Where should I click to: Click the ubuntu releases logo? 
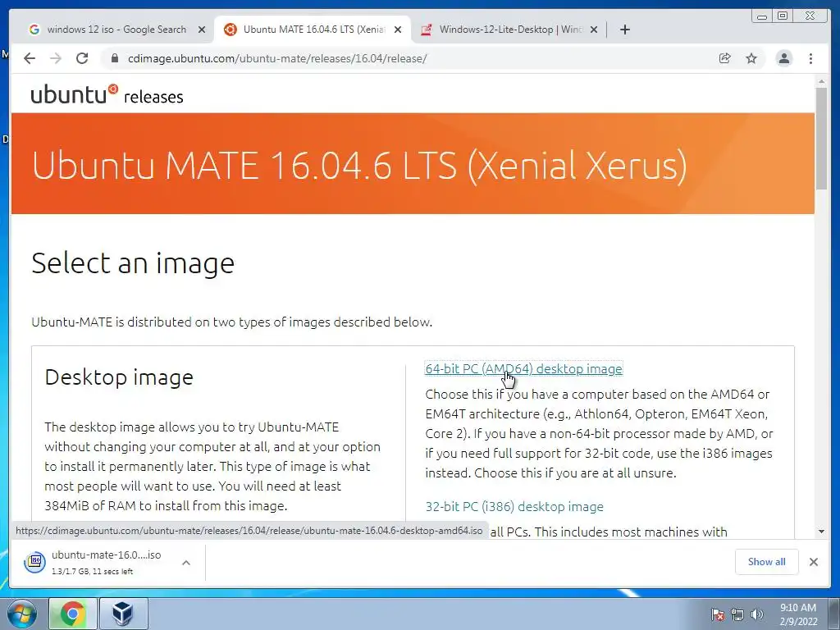point(107,95)
